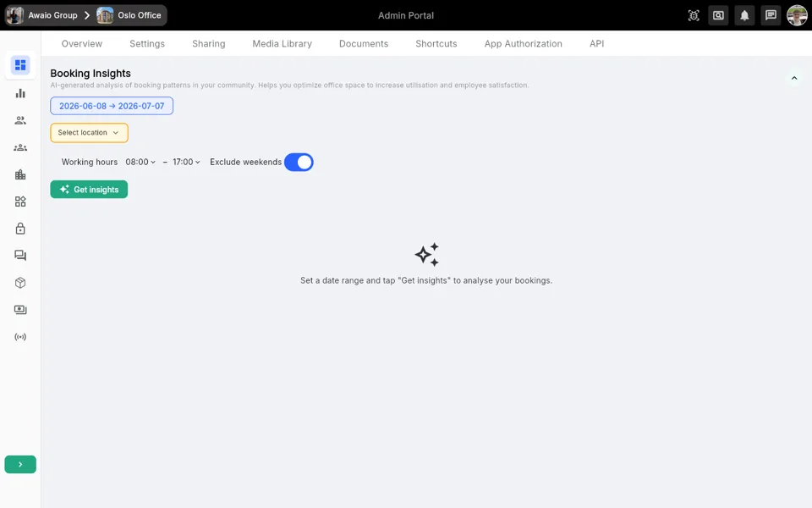The height and width of the screenshot is (508, 812).
Task: Click Awaio Group breadcrumb text
Action: click(52, 15)
